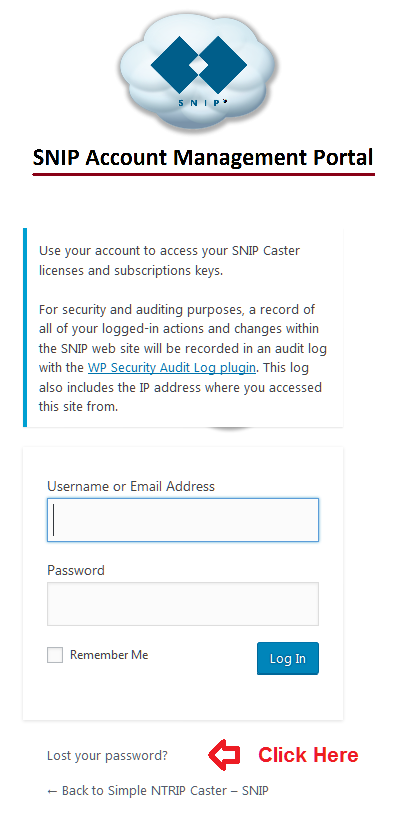Viewport: 420px width, 815px height.
Task: Click the Log In button
Action: coord(287,659)
